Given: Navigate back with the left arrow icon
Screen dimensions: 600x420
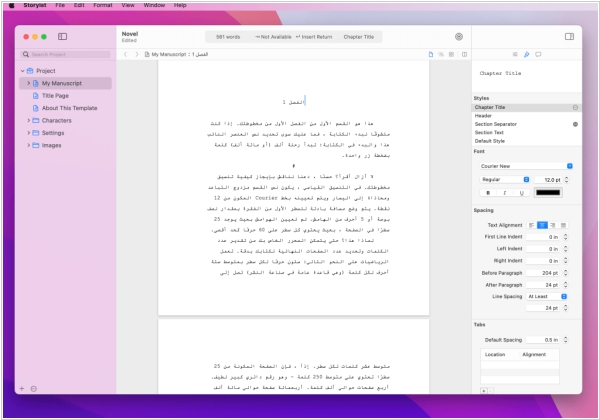Looking at the screenshot, I should coord(125,54).
